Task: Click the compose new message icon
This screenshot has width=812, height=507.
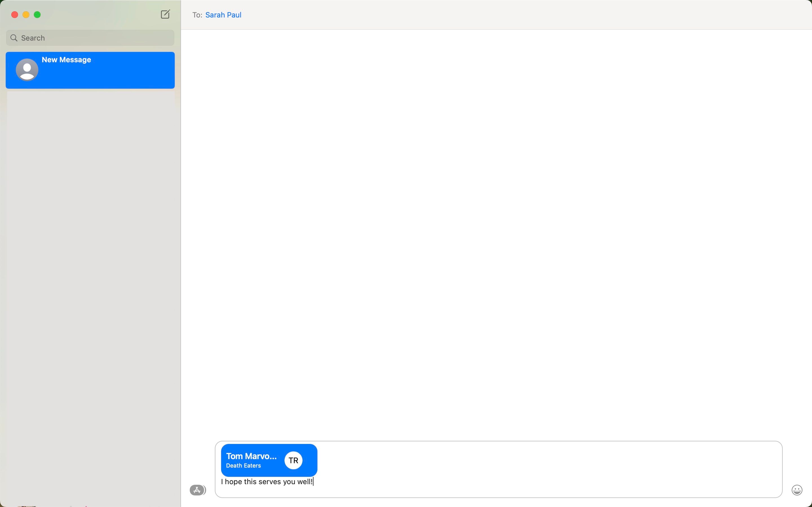Action: tap(165, 14)
